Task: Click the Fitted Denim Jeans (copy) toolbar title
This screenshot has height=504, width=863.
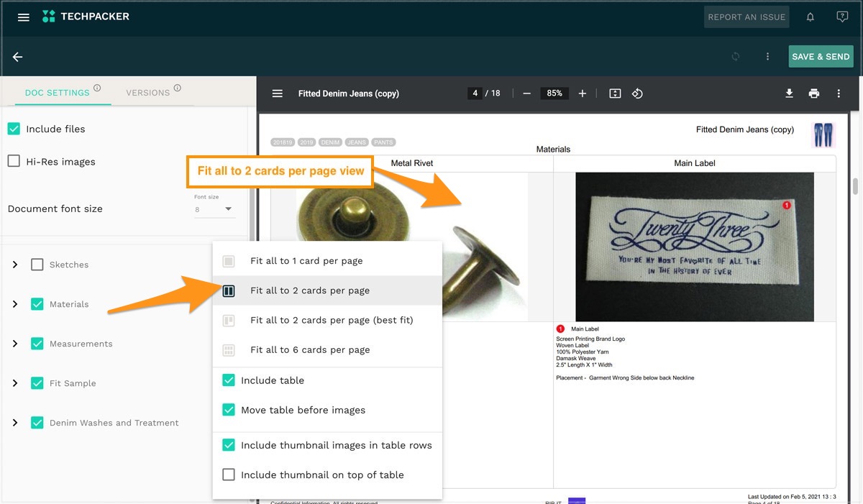Action: pyautogui.click(x=349, y=93)
